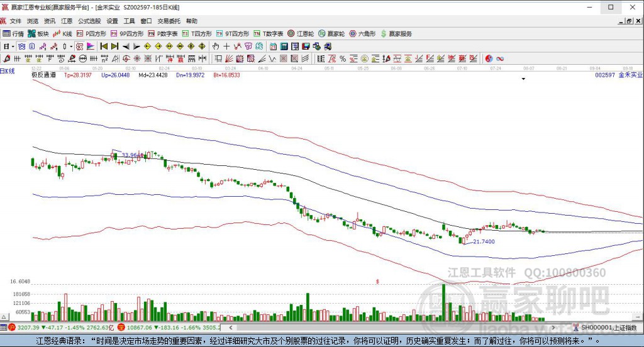Click the Shanghai index 3207.39 status ticker

[62, 328]
